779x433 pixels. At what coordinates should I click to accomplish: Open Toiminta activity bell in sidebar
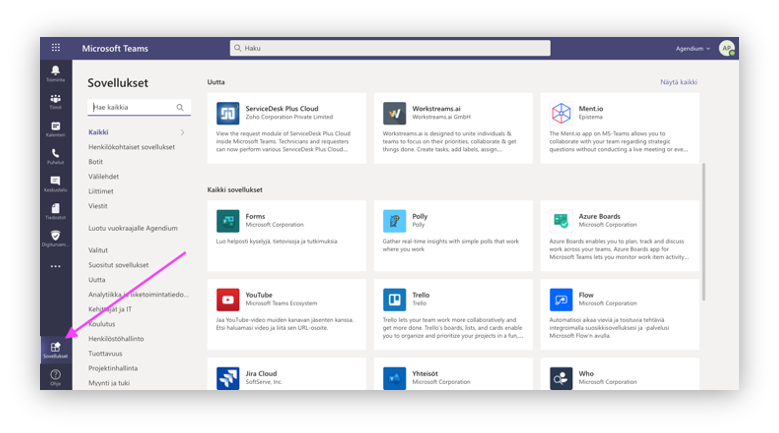pyautogui.click(x=56, y=73)
